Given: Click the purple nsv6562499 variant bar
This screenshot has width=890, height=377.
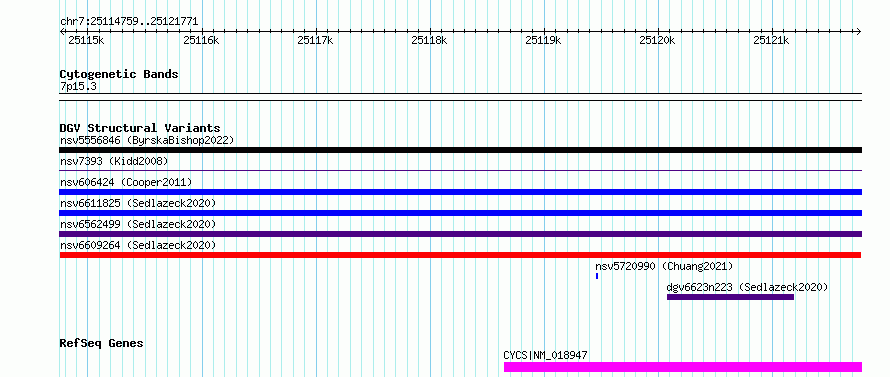Looking at the screenshot, I should (x=460, y=234).
